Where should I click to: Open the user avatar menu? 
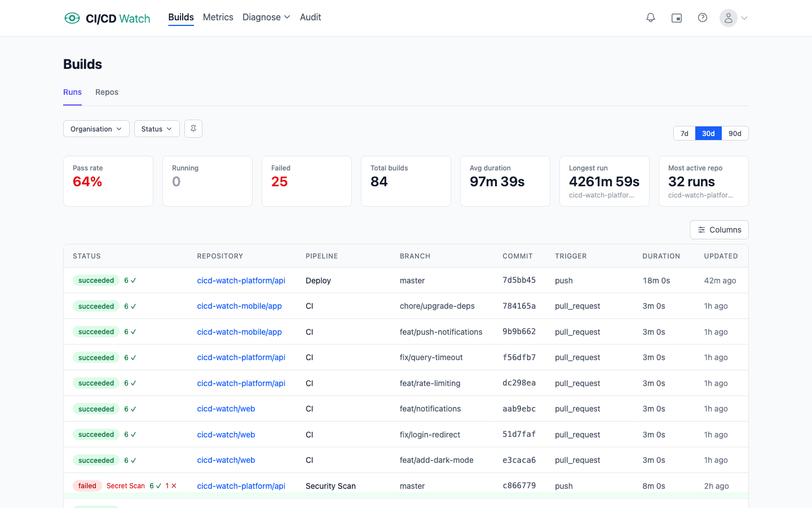729,18
